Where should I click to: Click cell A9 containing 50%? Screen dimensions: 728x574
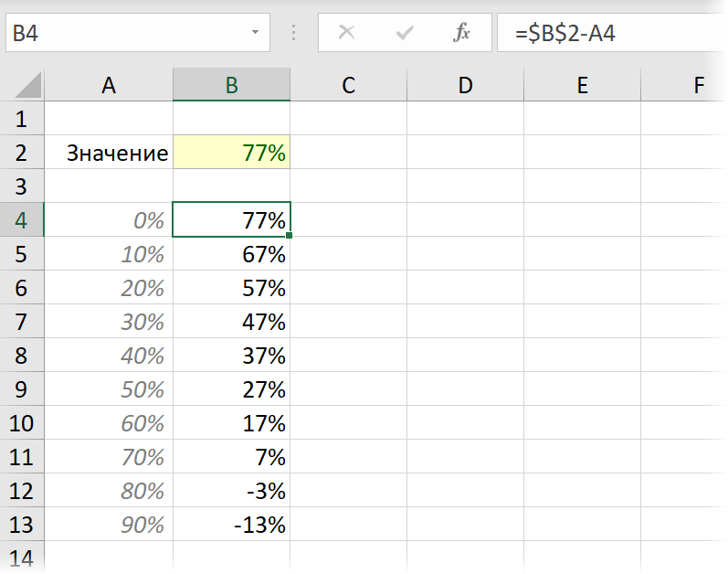109,388
